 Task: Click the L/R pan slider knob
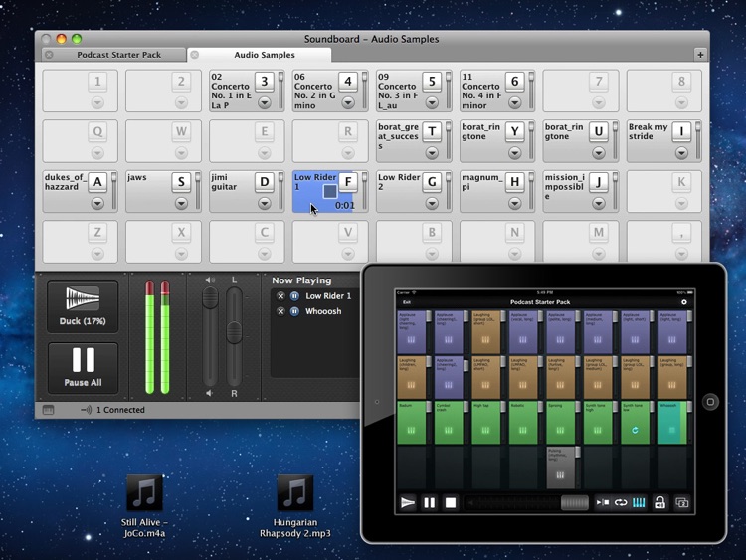pyautogui.click(x=234, y=332)
